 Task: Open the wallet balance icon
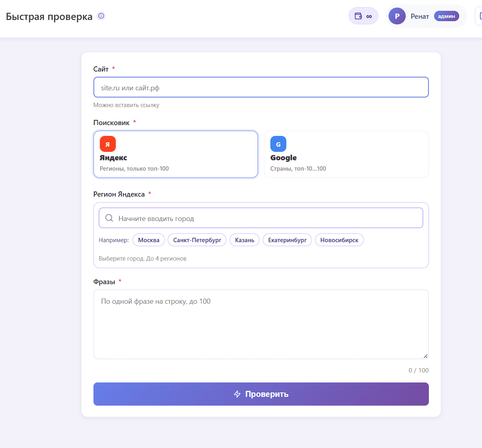tap(358, 16)
